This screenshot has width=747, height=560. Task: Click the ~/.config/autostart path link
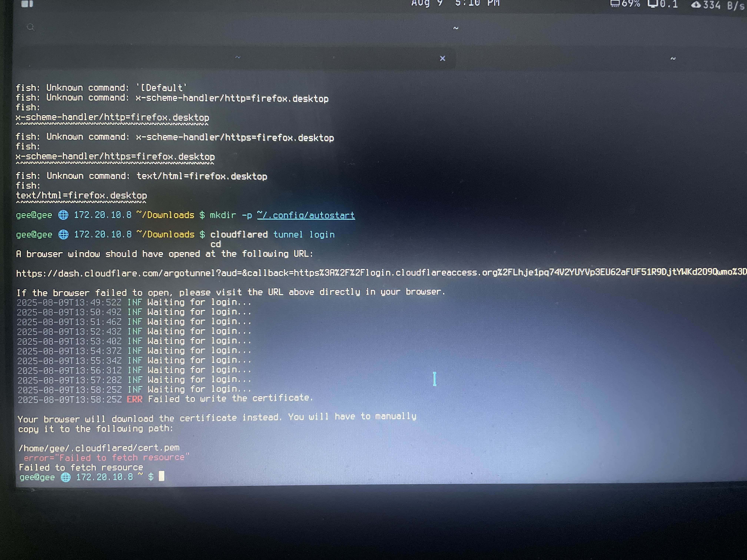(306, 215)
